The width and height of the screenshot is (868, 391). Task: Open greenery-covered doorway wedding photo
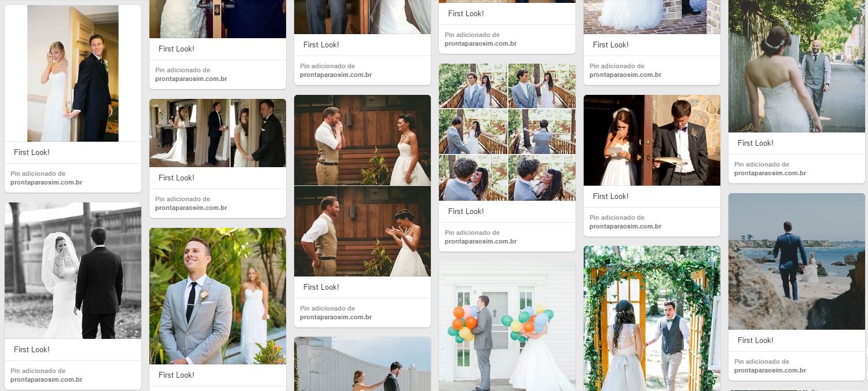pyautogui.click(x=652, y=318)
